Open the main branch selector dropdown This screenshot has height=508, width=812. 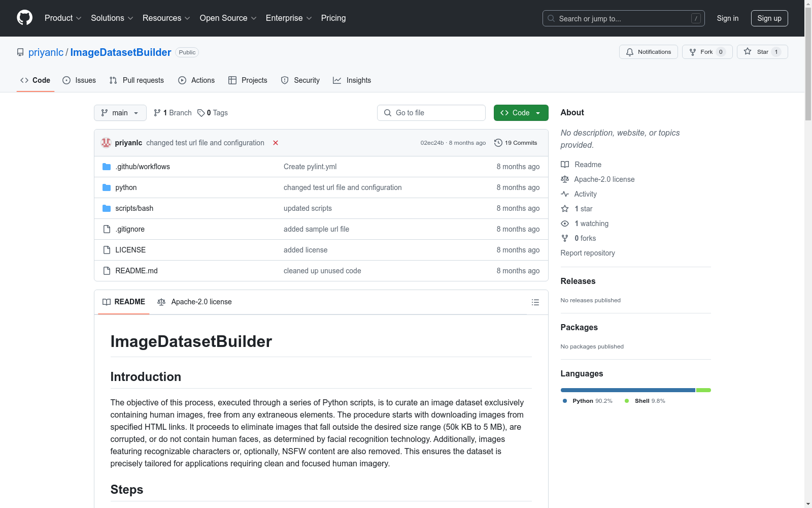[120, 113]
